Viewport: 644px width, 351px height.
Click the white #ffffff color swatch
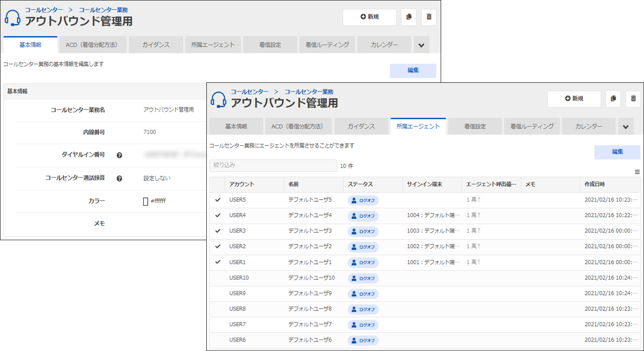tap(146, 201)
